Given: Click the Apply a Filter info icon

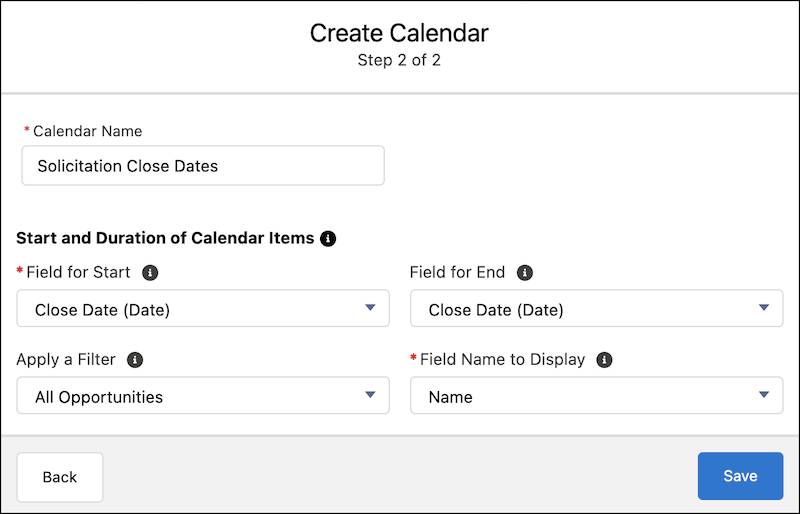Looking at the screenshot, I should 135,360.
